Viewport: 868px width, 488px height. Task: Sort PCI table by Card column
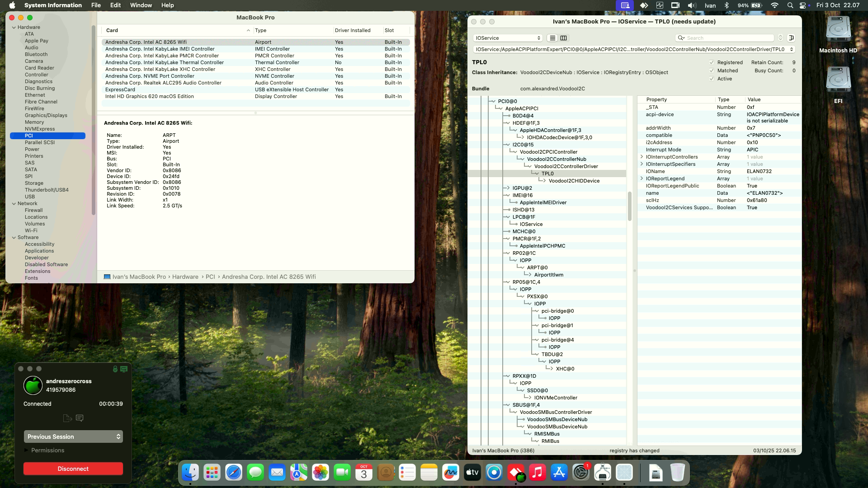178,30
